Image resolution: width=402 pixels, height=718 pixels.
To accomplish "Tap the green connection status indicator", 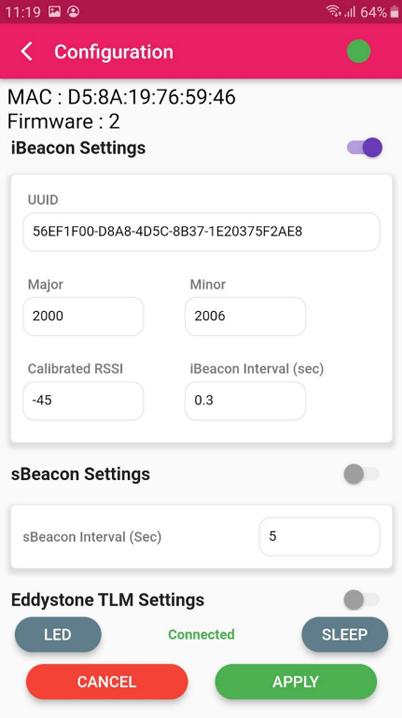I will (359, 51).
